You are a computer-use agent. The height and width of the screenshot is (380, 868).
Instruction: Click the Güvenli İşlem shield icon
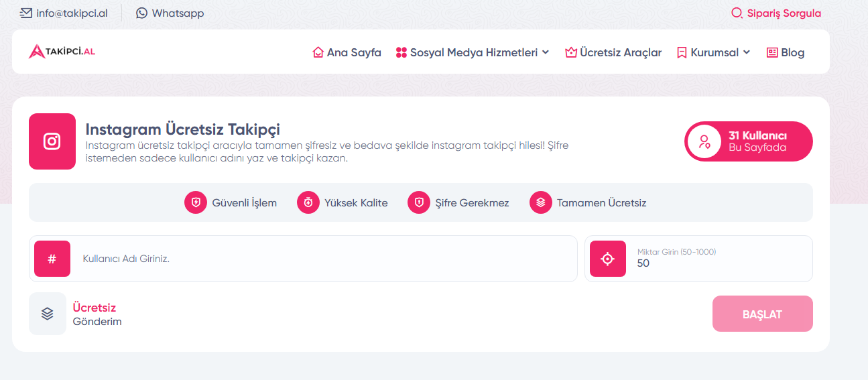coord(196,202)
